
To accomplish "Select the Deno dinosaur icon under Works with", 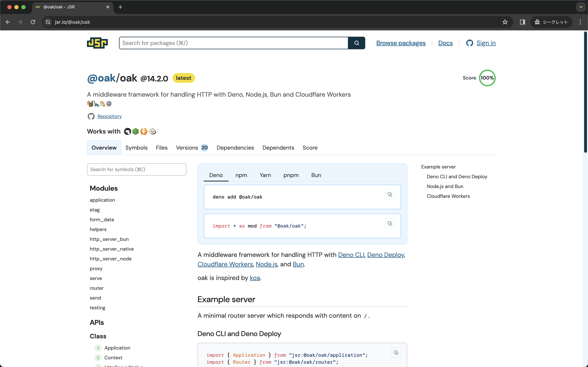I will tap(127, 131).
